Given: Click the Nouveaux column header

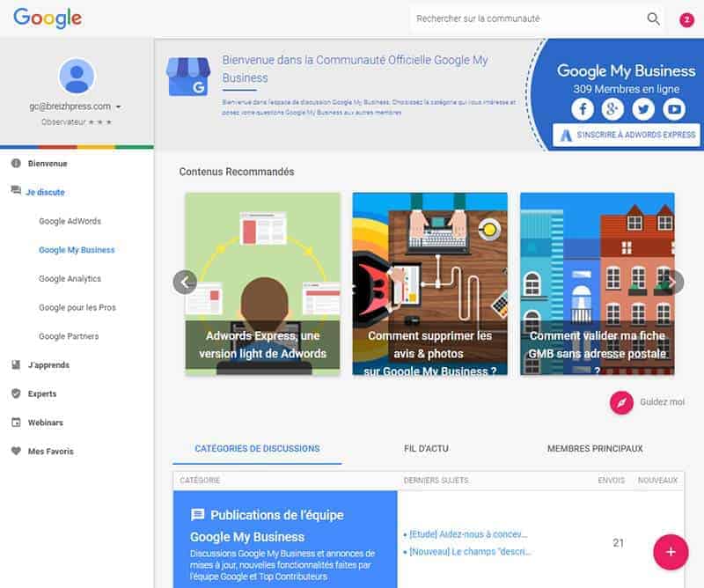Looking at the screenshot, I should 657,481.
